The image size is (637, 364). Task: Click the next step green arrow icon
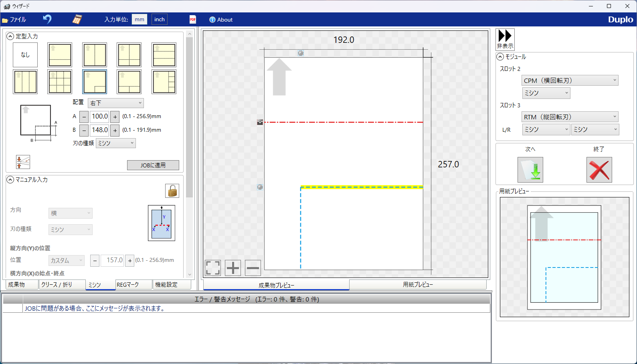tap(530, 170)
